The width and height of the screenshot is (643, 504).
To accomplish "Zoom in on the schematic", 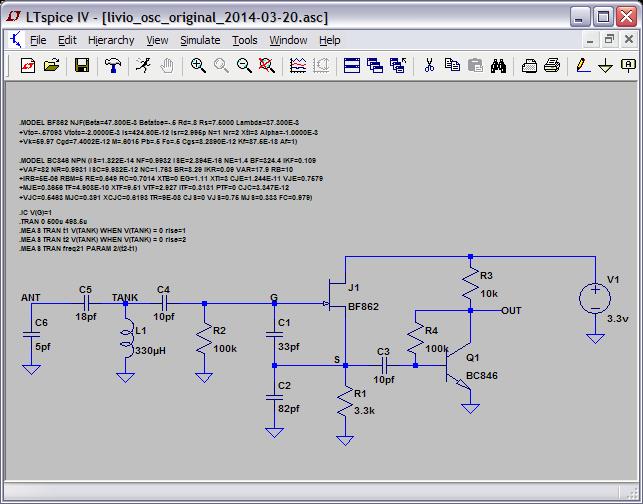I will (x=198, y=65).
